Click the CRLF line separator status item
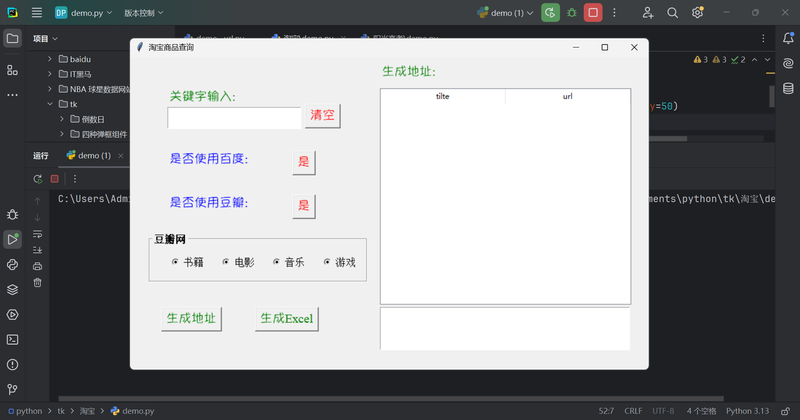This screenshot has width=800, height=420. click(633, 411)
